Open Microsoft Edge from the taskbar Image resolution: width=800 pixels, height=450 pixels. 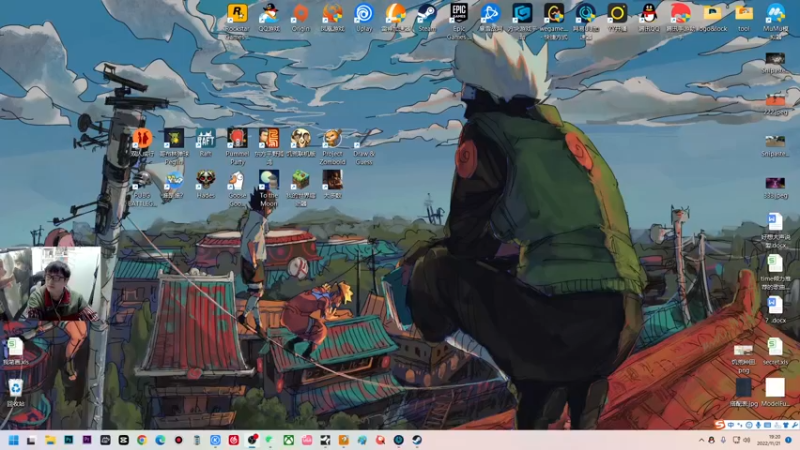(x=160, y=440)
